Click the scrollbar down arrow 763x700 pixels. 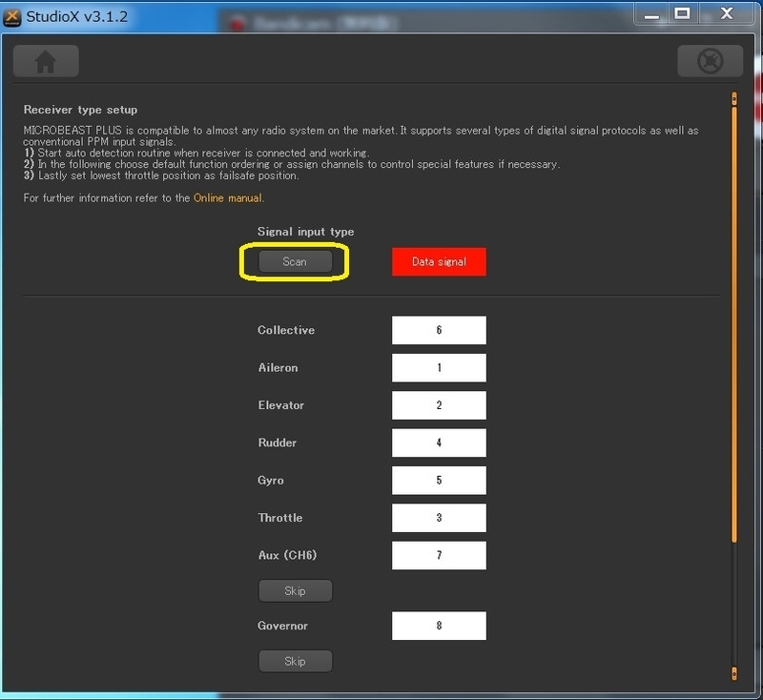click(734, 673)
